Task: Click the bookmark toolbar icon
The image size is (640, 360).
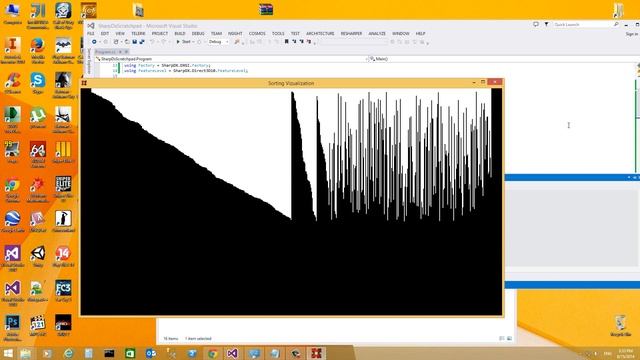Action: coord(287,42)
